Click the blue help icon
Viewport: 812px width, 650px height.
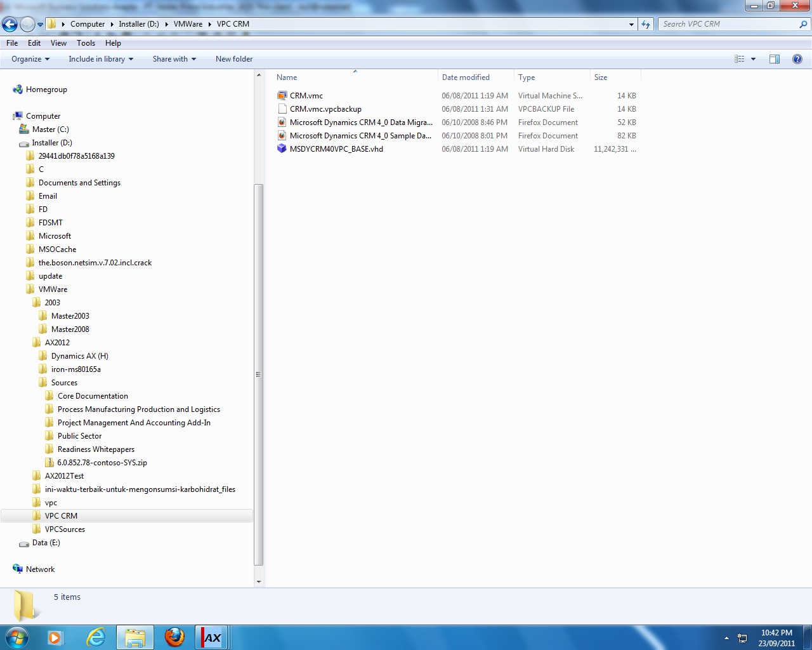pos(797,59)
